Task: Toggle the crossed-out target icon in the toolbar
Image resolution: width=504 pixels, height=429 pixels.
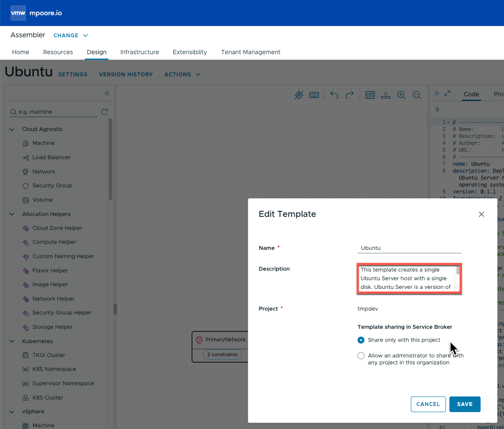Action: 299,95
